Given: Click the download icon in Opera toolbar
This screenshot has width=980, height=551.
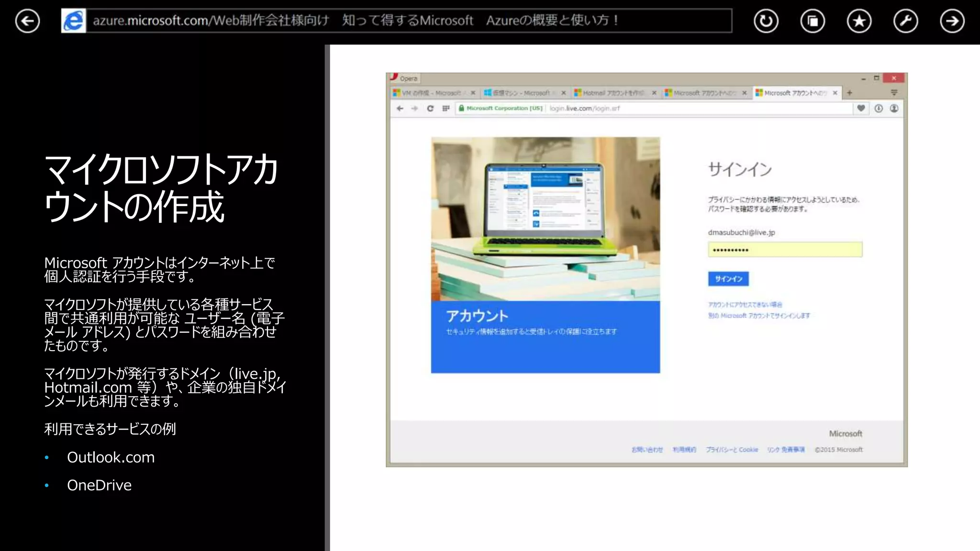Looking at the screenshot, I should 879,109.
